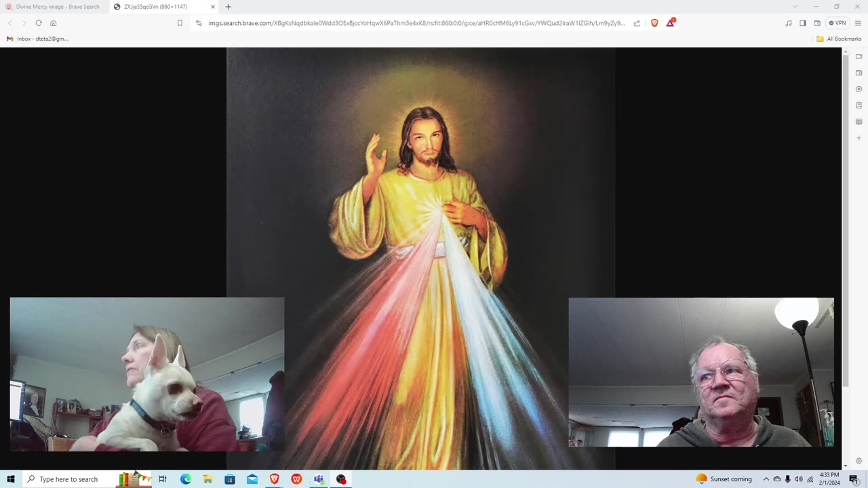Open Brave Talk camera icon in sidebar
The width and height of the screenshot is (868, 488).
[x=859, y=57]
